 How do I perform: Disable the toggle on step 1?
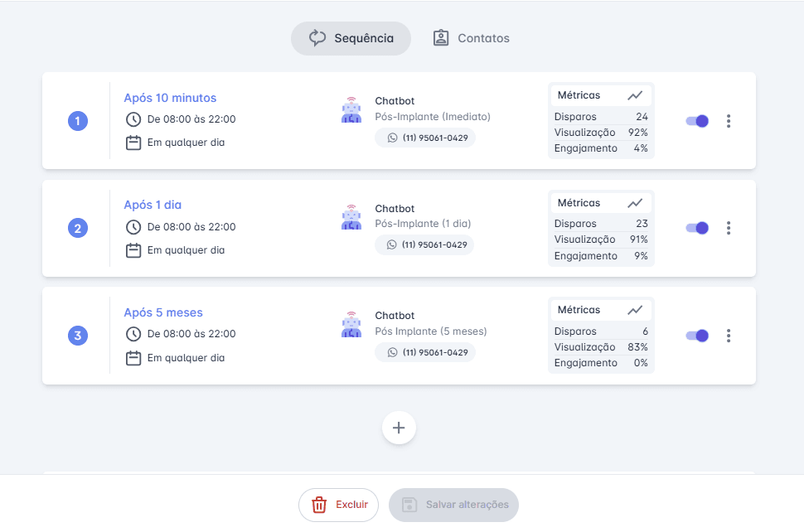pos(696,120)
